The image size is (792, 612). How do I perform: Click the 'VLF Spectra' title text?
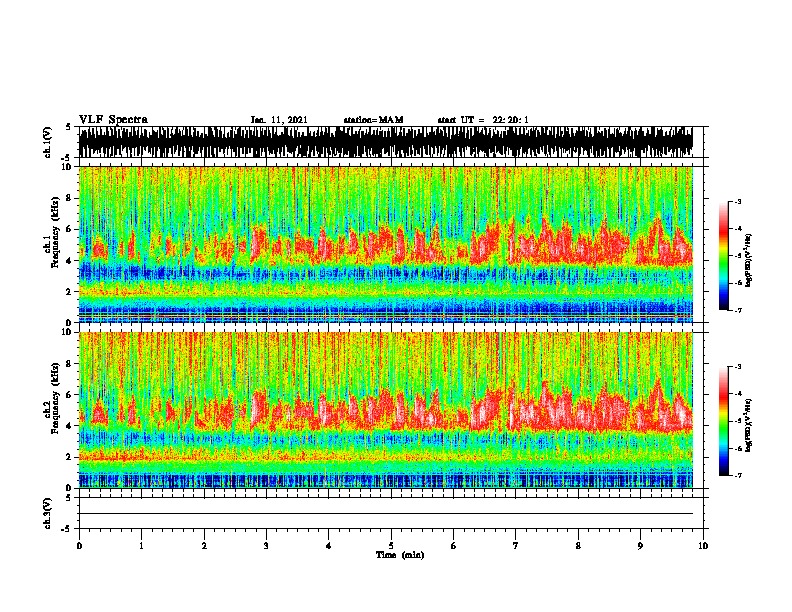(113, 120)
